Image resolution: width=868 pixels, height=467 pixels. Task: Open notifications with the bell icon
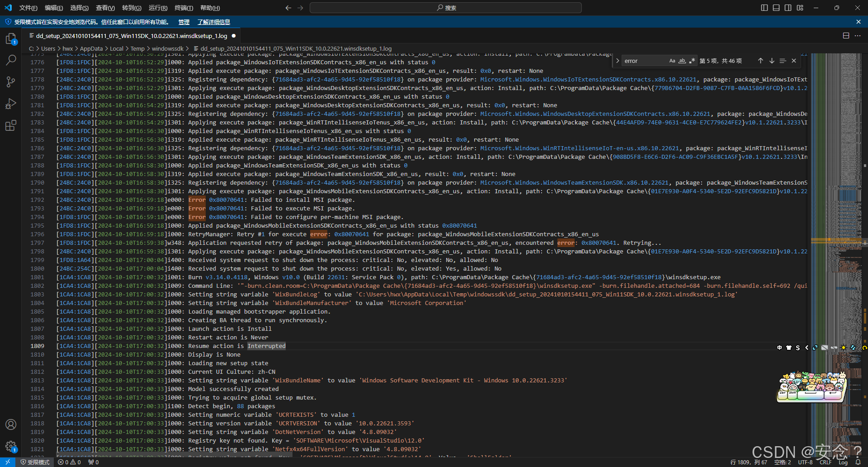tap(858, 462)
